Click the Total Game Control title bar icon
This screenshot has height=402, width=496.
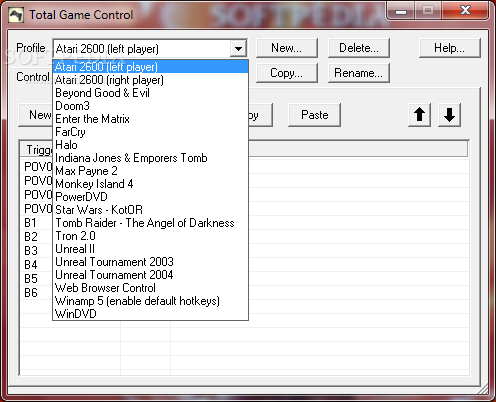16,15
